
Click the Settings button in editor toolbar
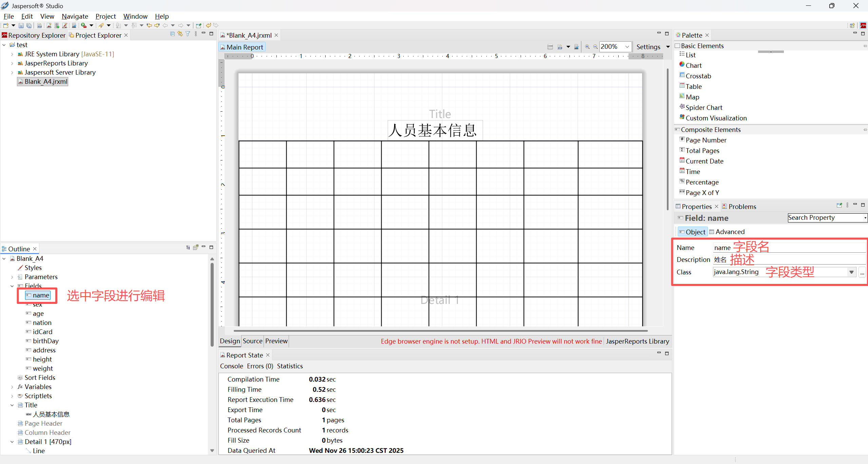pyautogui.click(x=648, y=47)
